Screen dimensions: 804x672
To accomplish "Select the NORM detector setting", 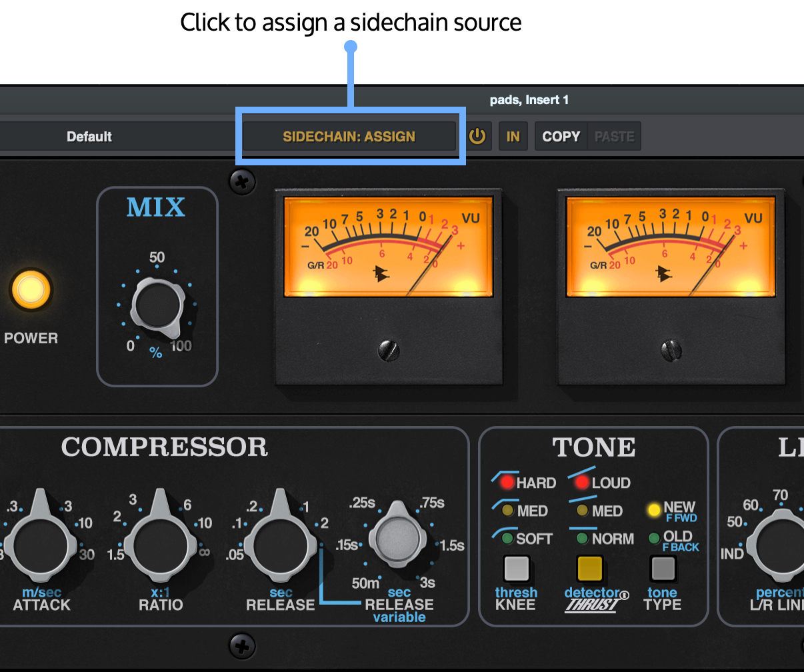I will pos(581,539).
